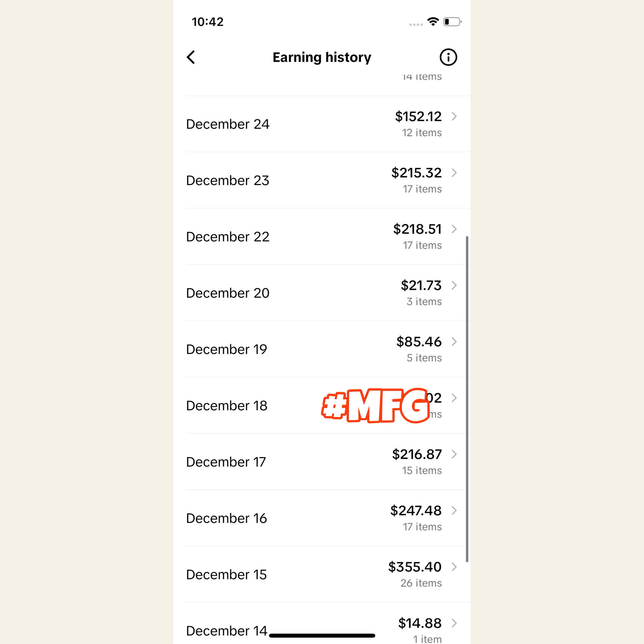
Task: Go back using the left arrow
Action: tap(191, 57)
